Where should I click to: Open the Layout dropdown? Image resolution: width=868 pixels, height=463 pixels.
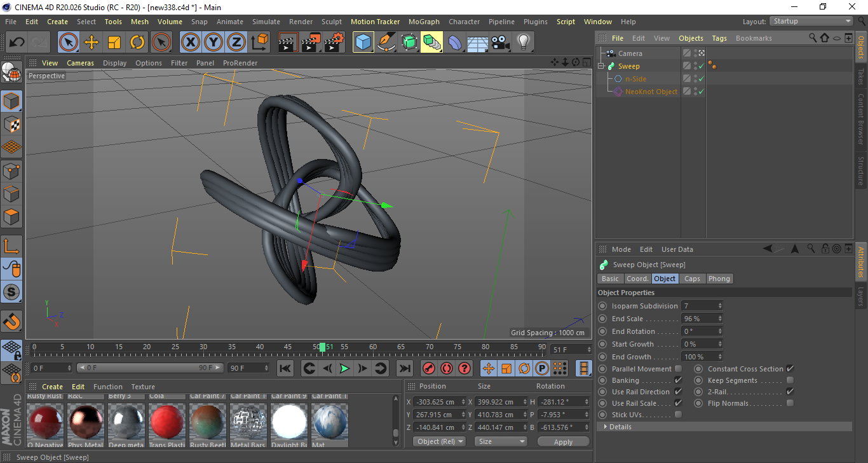point(811,21)
